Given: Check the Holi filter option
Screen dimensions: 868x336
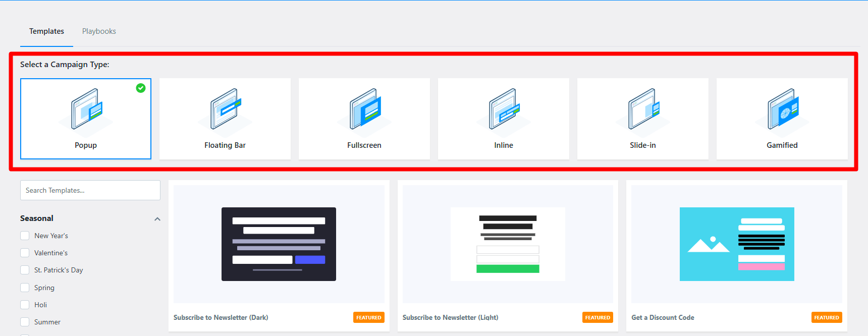Looking at the screenshot, I should (x=25, y=305).
